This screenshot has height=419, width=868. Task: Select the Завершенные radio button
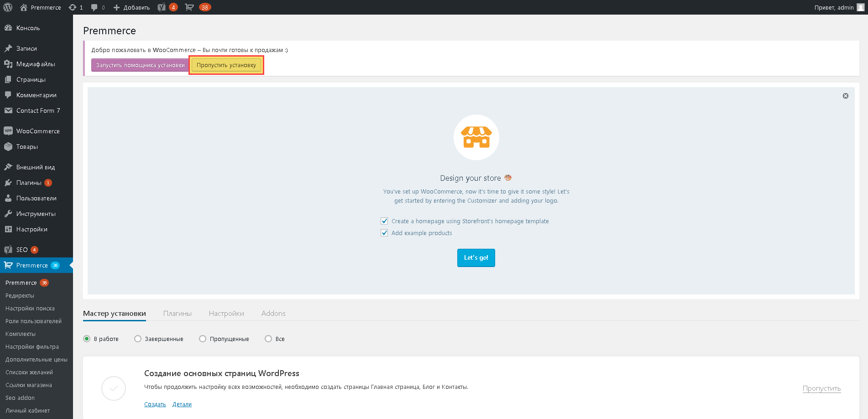138,339
